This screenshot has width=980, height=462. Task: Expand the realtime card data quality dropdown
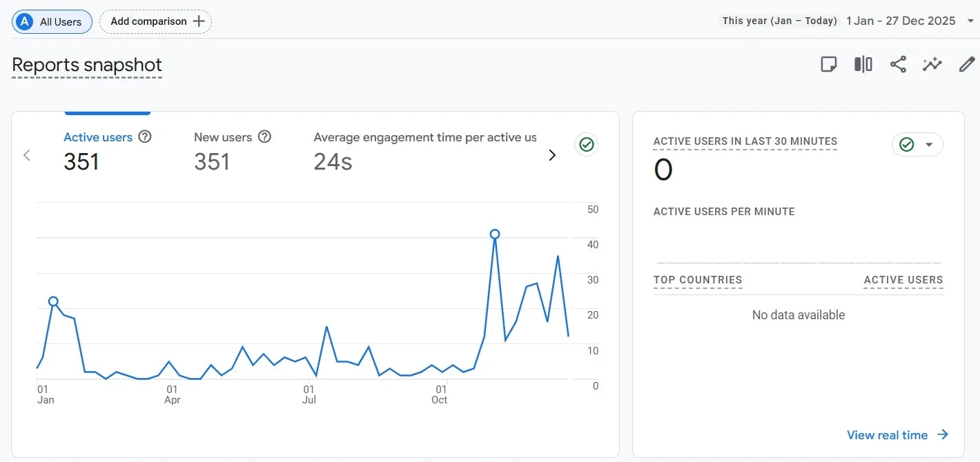click(928, 144)
